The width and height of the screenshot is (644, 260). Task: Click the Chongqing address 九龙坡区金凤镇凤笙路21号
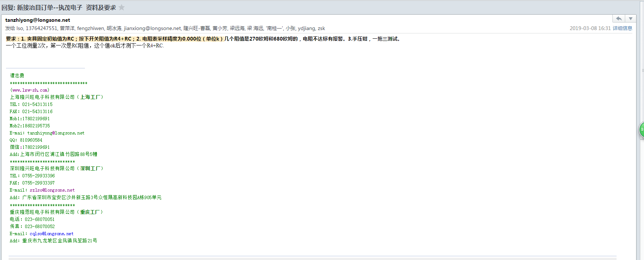[53, 241]
